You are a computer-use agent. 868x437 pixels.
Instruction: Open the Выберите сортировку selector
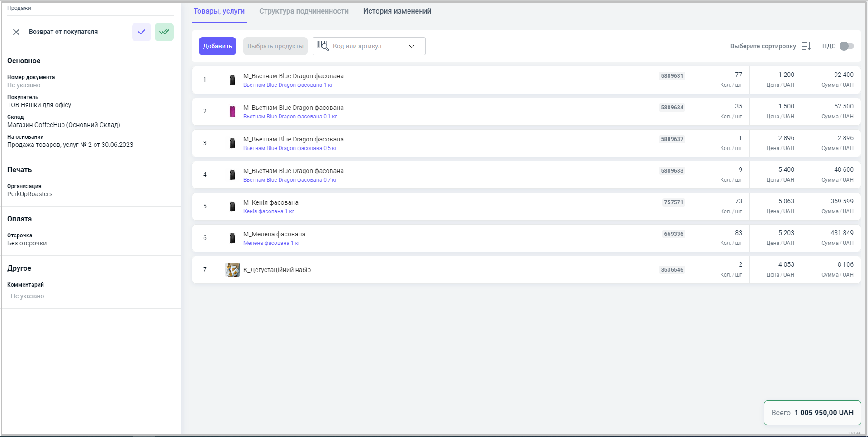click(x=763, y=46)
